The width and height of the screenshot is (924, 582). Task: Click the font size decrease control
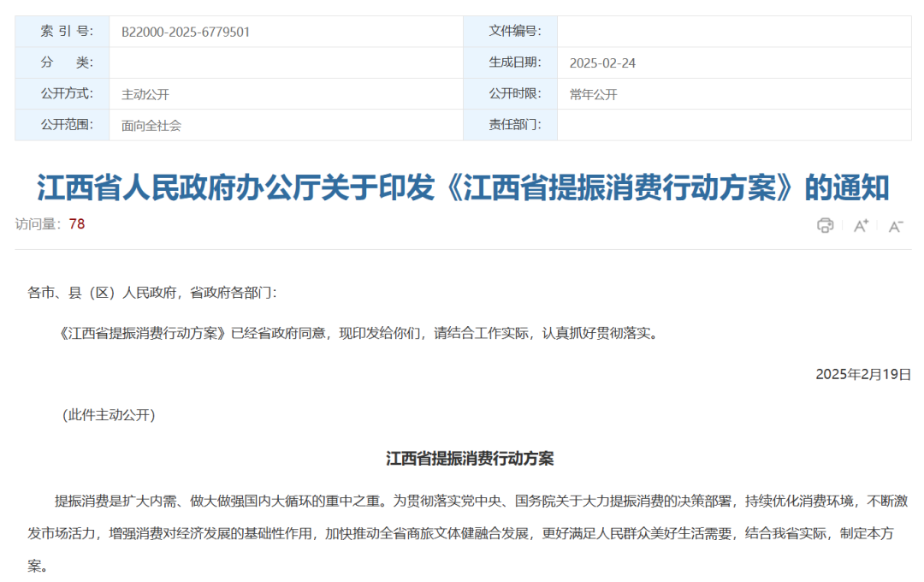click(x=895, y=226)
